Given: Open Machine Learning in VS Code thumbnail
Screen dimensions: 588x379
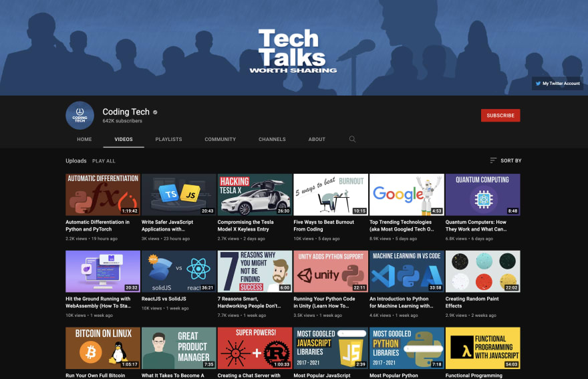Looking at the screenshot, I should (407, 271).
